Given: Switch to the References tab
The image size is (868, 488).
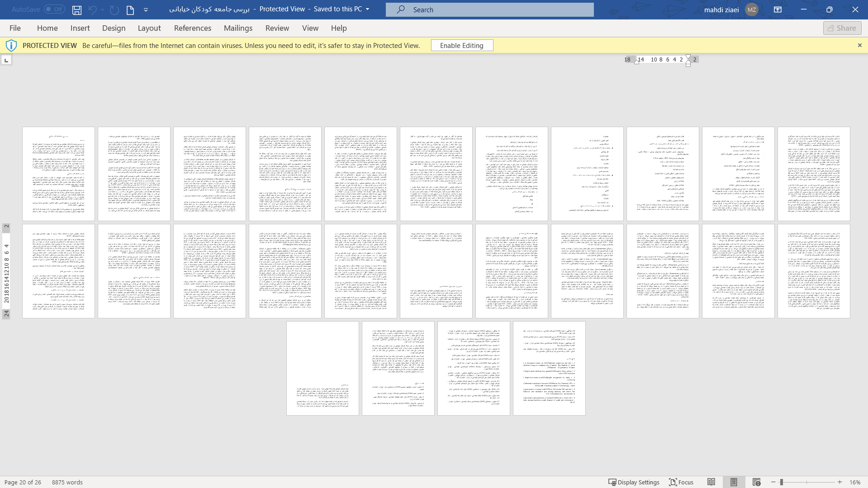Looking at the screenshot, I should point(193,28).
